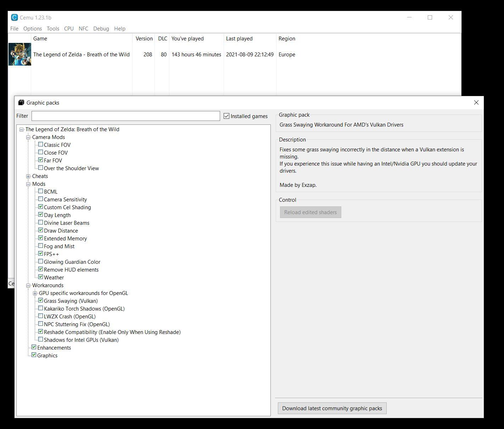Sort by the Version column header
The width and height of the screenshot is (504, 429).
(x=144, y=39)
